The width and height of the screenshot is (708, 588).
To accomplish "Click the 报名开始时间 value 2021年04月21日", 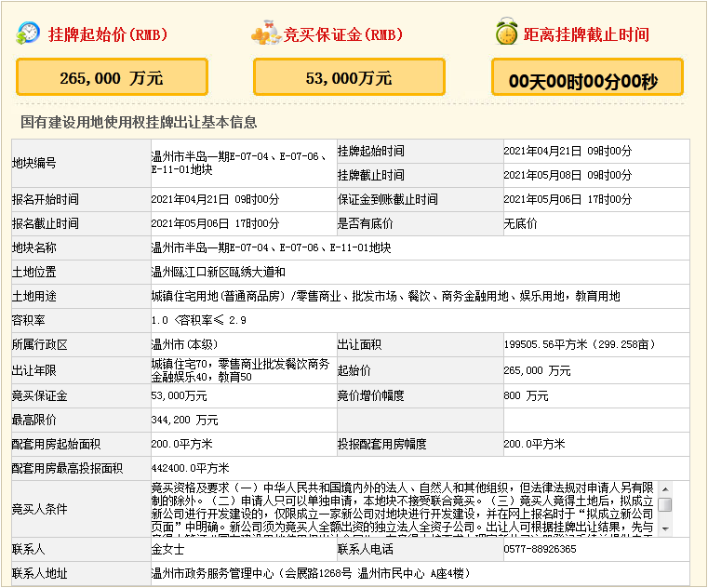I will point(215,199).
